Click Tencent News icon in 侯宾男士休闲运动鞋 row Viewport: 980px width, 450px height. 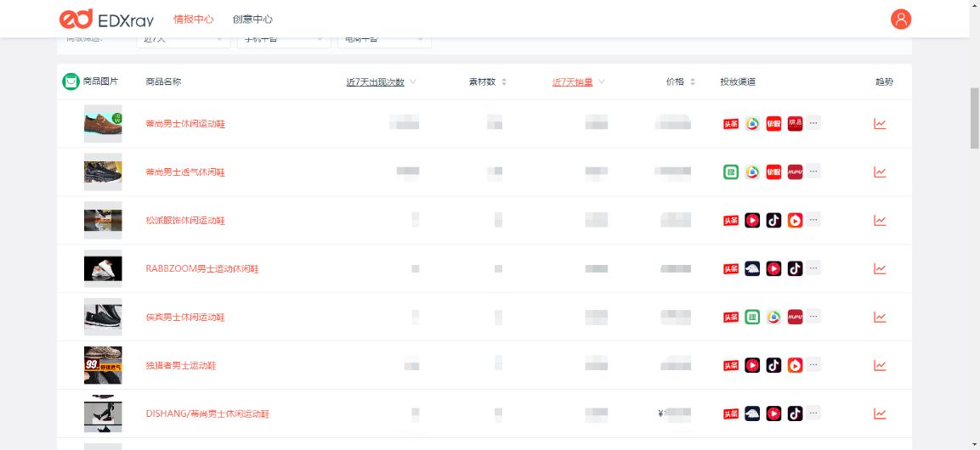[773, 317]
